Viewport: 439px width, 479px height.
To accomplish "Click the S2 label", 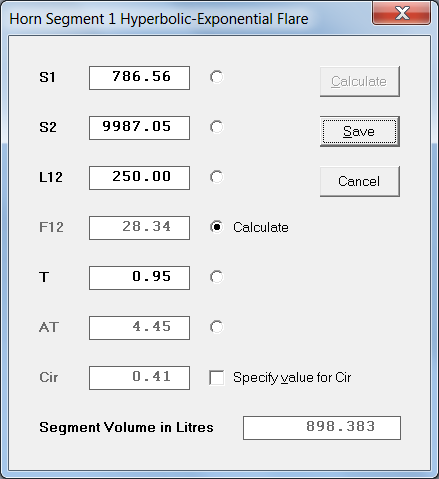I will tap(48, 127).
